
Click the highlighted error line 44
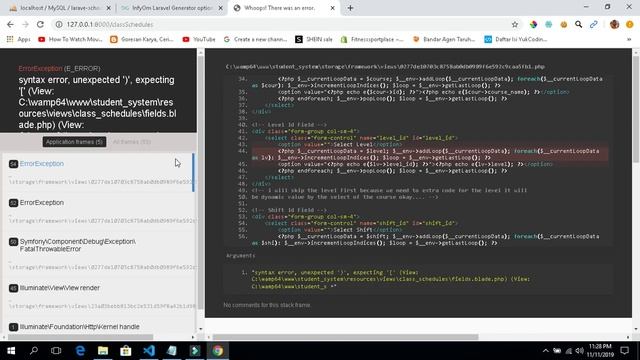[x=430, y=154]
